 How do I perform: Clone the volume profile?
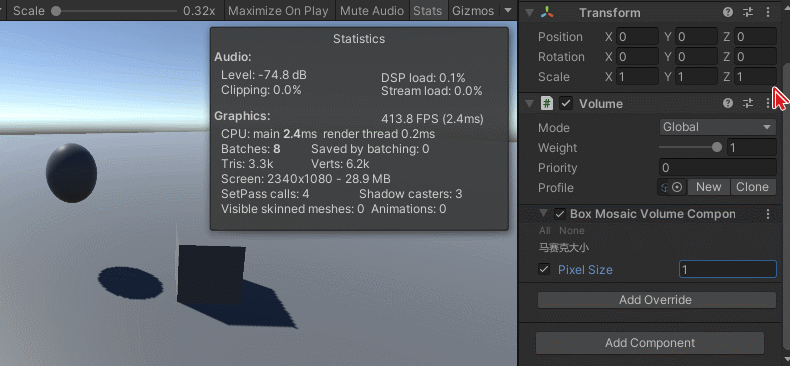pyautogui.click(x=752, y=187)
